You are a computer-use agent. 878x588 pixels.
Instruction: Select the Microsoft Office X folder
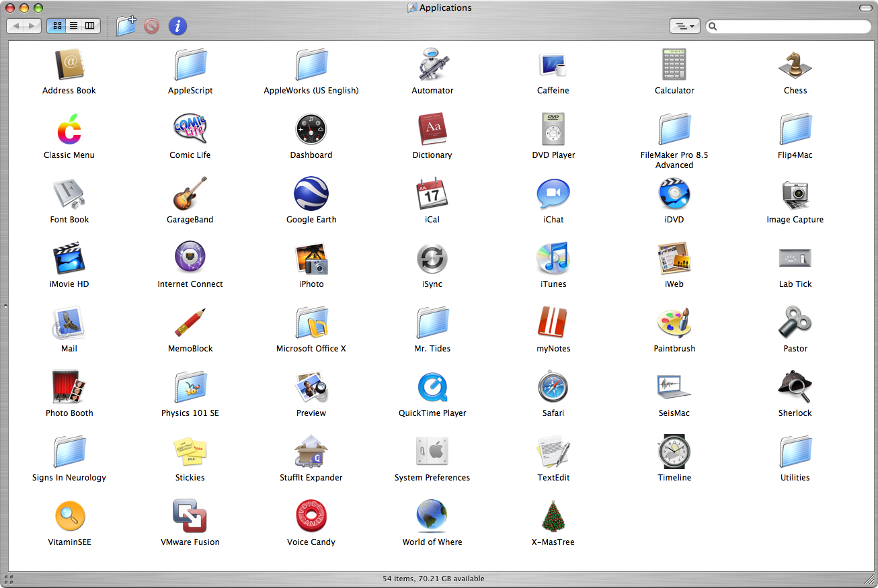point(311,323)
